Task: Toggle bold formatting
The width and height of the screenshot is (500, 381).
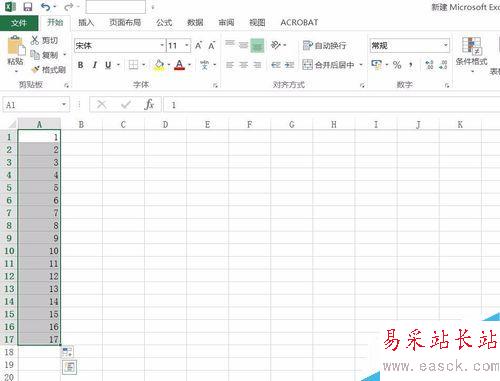Action: (x=80, y=65)
